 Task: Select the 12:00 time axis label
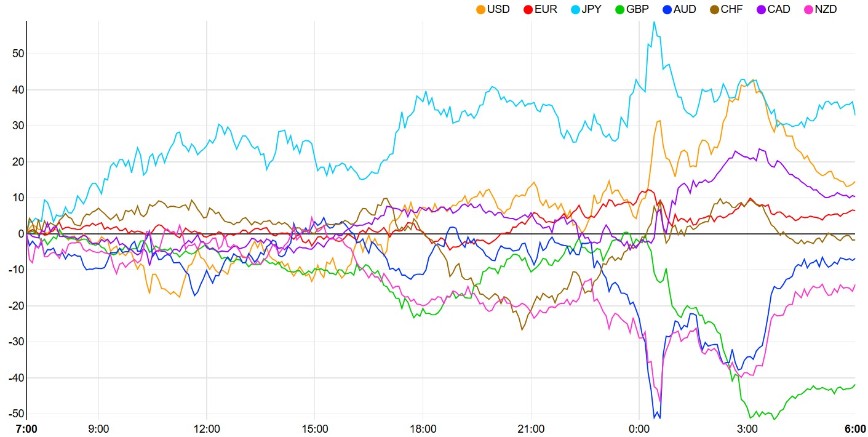pos(207,428)
